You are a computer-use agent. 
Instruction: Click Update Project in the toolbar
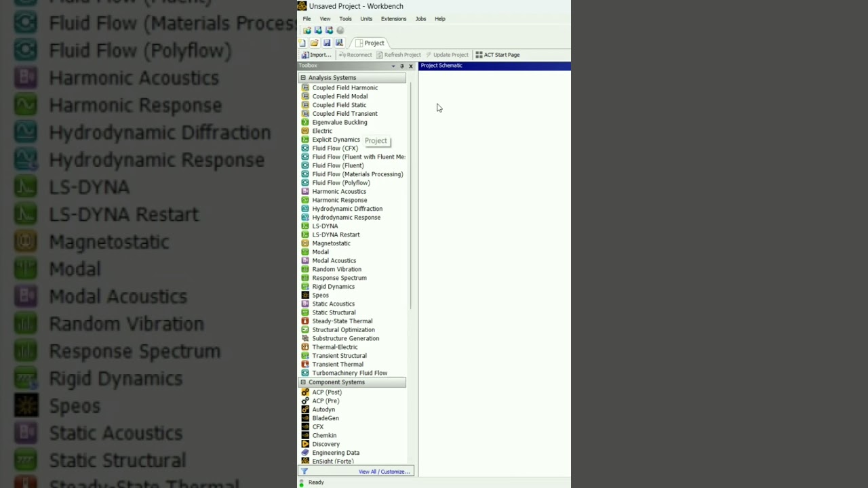coord(447,55)
